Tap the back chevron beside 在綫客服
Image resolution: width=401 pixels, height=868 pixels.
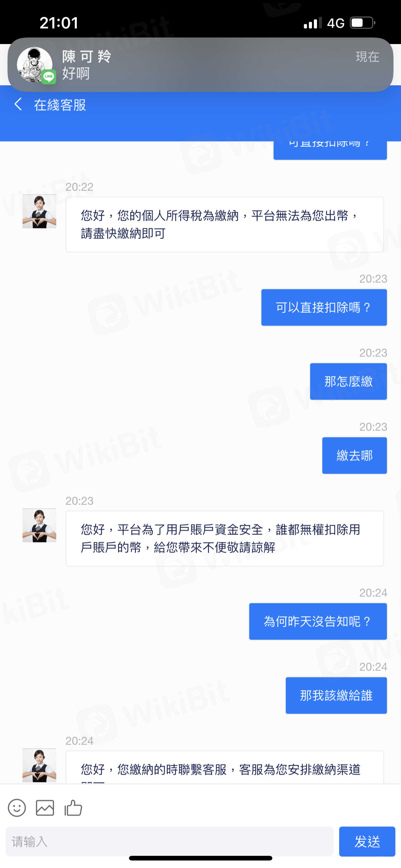click(x=18, y=104)
